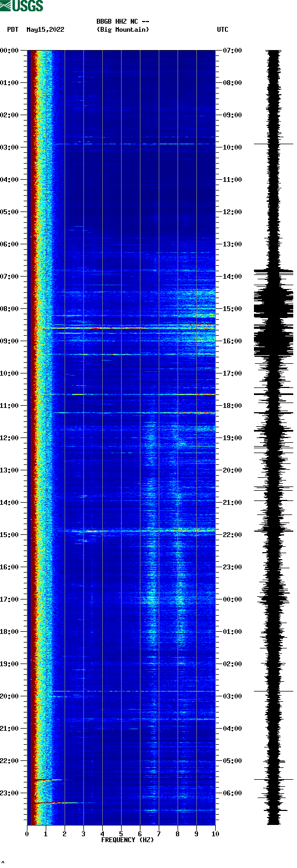Click the 06:00 UTC time label
Screen dimensions: 297x868
(232, 793)
